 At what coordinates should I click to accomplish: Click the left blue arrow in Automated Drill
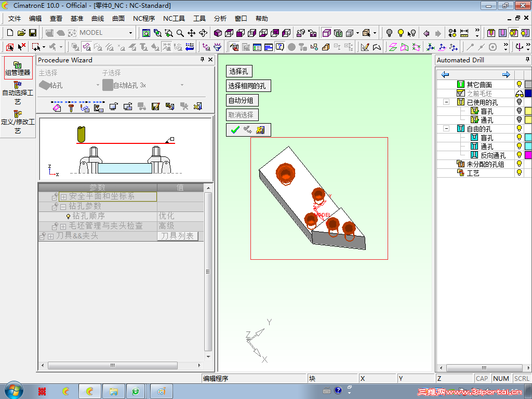[x=445, y=75]
